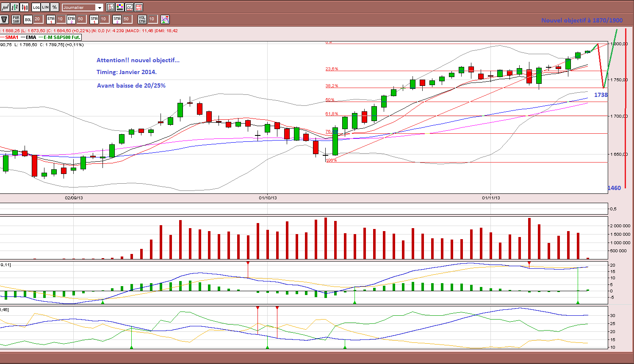Click the 02/09/13 date axis label
Image resolution: width=634 pixels, height=364 pixels.
tap(74, 198)
